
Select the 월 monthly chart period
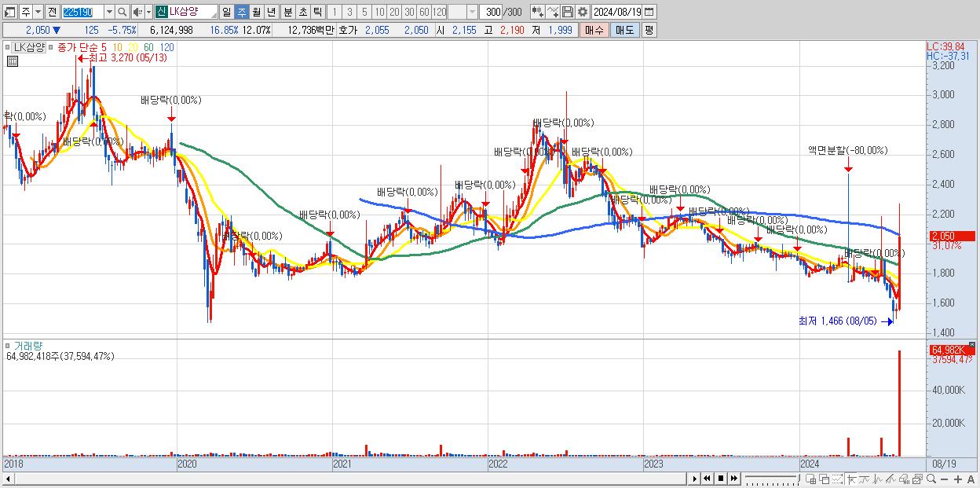[x=256, y=12]
